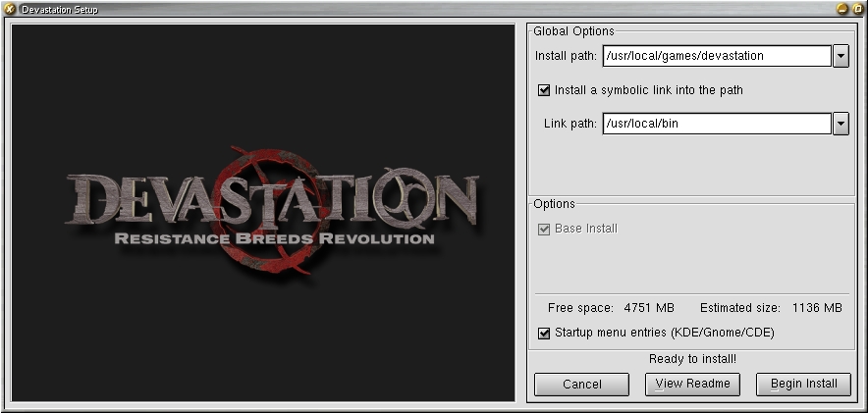The height and width of the screenshot is (413, 868).
Task: Click the 'Free space:' label
Action: pos(580,308)
